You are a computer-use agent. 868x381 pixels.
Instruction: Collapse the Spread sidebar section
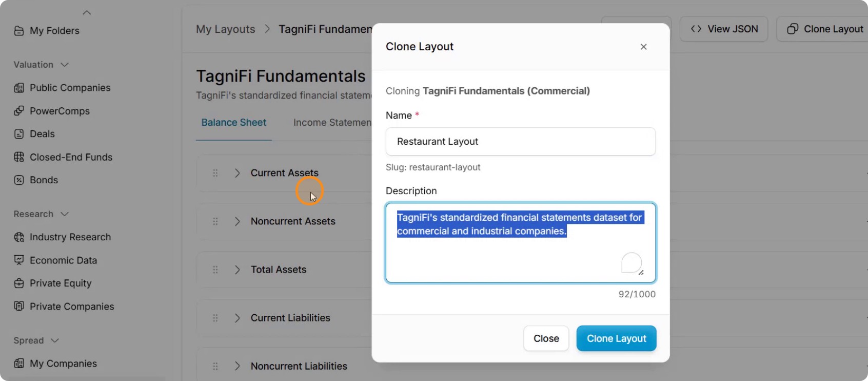[55, 340]
